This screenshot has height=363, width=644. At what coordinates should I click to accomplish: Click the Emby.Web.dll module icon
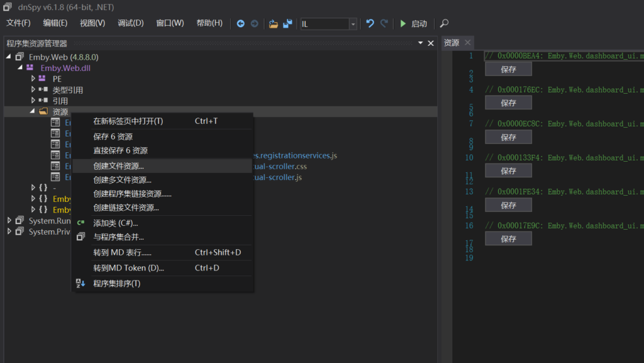click(x=30, y=67)
